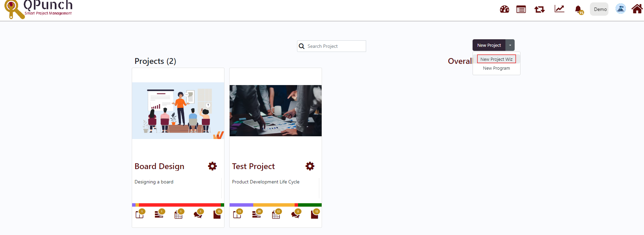Open Board Design chat messages icon
This screenshot has width=644, height=235.
198,214
